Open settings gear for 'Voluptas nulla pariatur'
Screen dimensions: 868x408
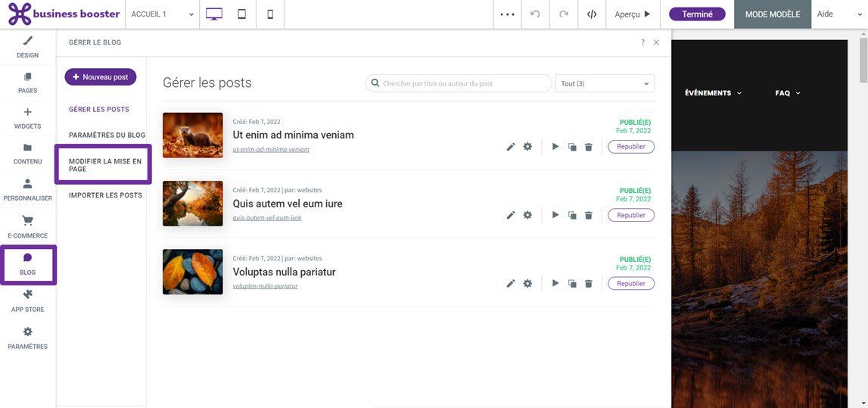[527, 283]
